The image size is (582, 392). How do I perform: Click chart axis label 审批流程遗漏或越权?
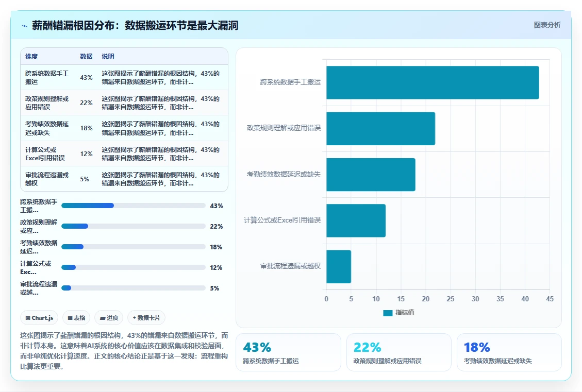coord(290,266)
